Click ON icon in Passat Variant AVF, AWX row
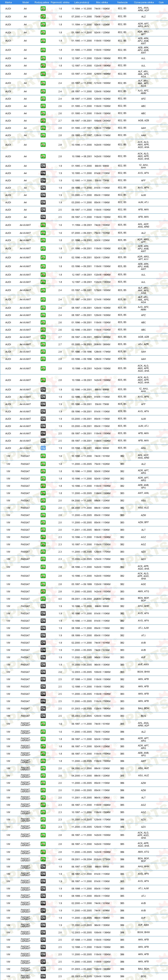Screen dimensions: 168x980 coord(43,925)
